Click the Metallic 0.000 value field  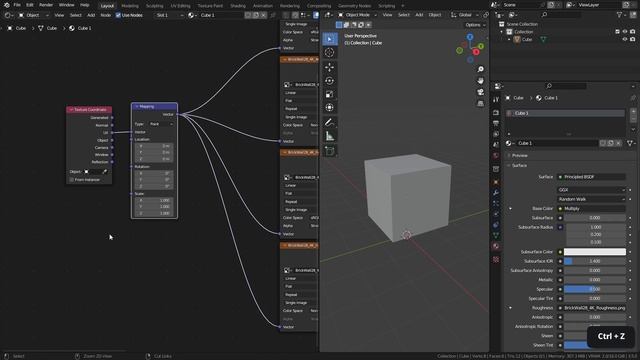[x=595, y=280]
